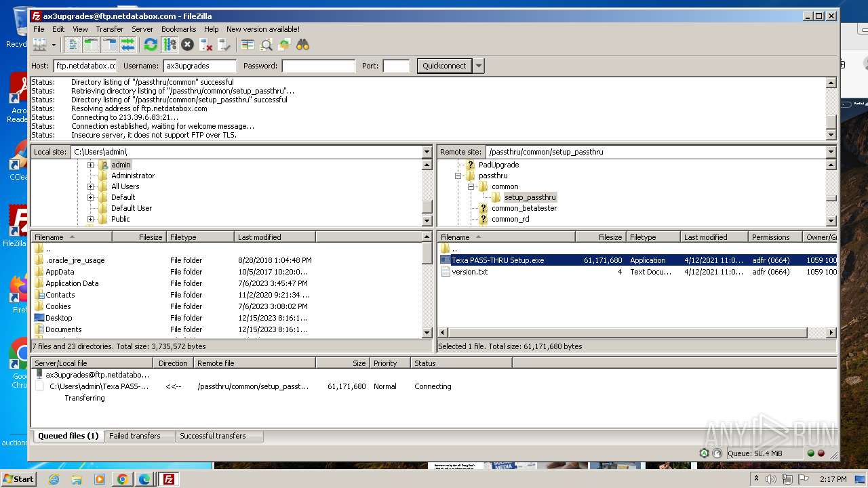Expand the admin folder in local tree
Viewport: 868px width, 488px height.
(x=90, y=165)
